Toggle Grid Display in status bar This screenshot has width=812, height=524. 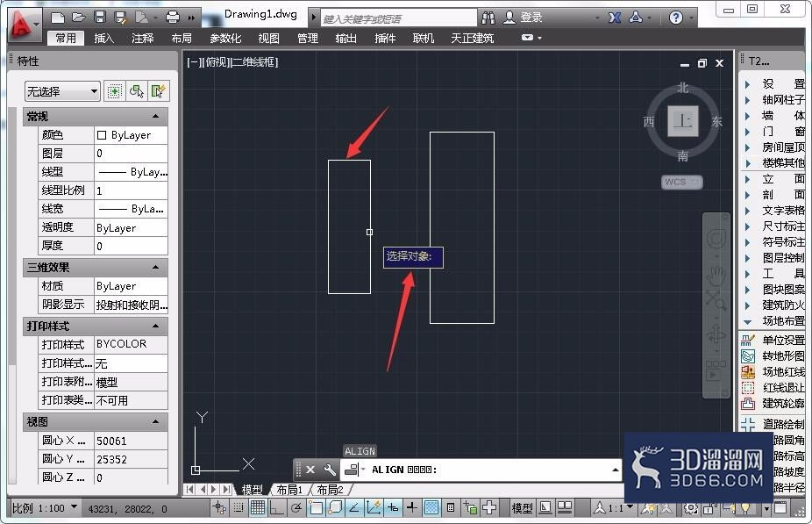pos(258,508)
